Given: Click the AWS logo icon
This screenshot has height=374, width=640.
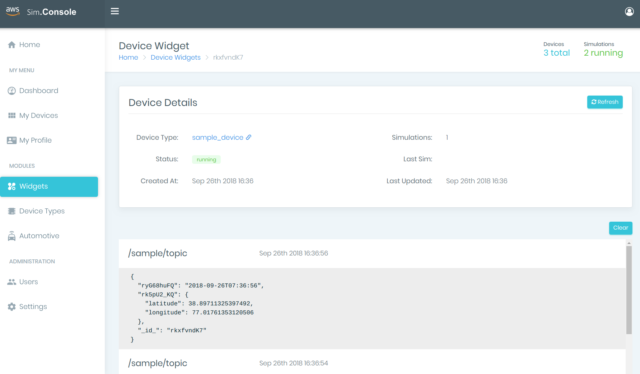Looking at the screenshot, I should click(13, 11).
